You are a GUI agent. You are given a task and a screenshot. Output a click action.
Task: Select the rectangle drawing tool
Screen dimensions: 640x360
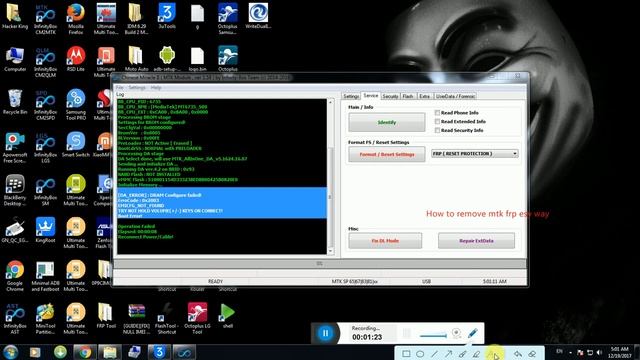tap(406, 354)
